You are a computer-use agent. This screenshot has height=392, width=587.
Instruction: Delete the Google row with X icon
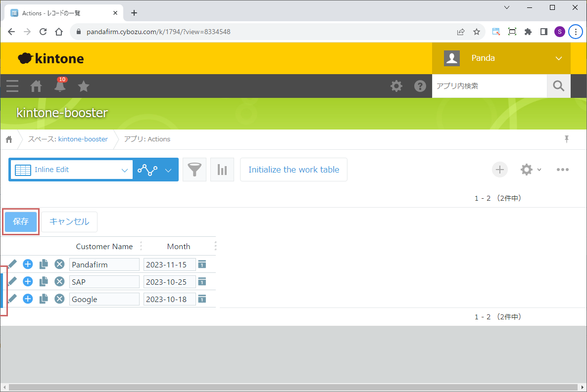point(59,299)
